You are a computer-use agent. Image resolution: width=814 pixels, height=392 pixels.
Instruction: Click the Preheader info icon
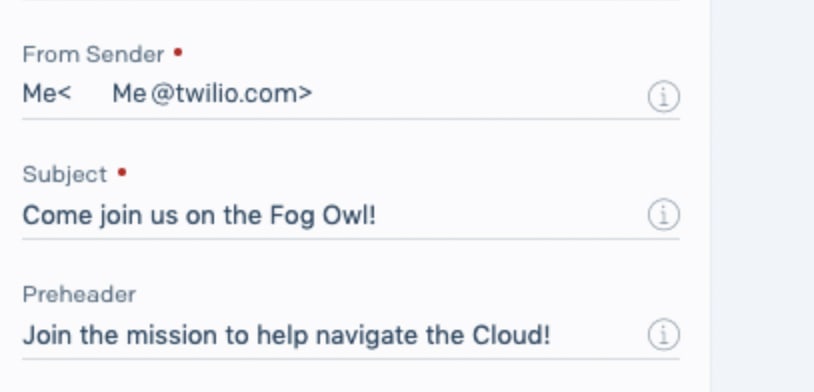pyautogui.click(x=663, y=334)
